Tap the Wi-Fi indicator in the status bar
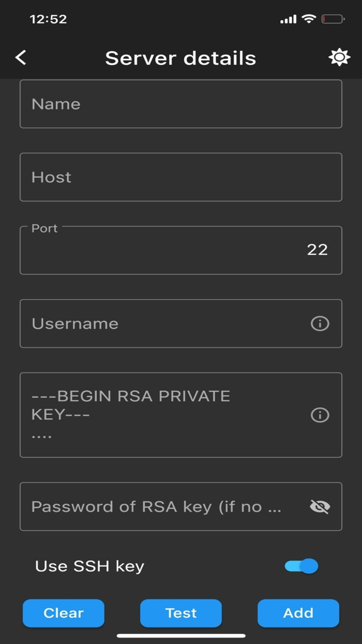This screenshot has width=362, height=644. [x=308, y=19]
